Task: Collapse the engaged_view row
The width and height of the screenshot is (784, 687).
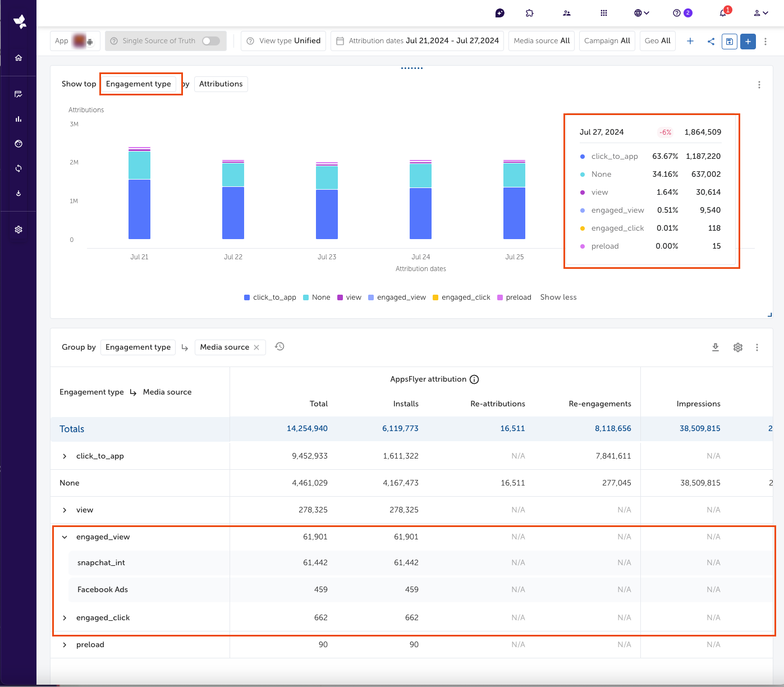Action: (65, 537)
